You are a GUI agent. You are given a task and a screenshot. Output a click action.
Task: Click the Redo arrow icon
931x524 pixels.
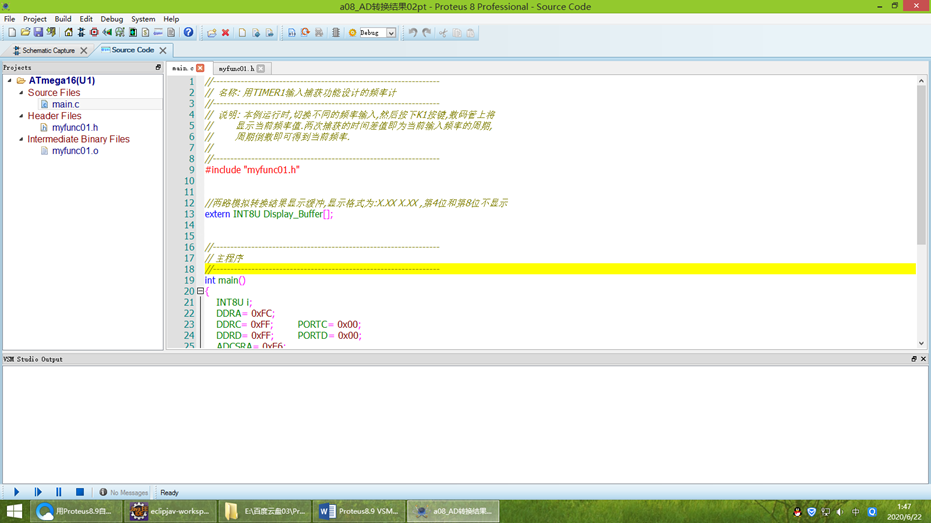(x=426, y=33)
